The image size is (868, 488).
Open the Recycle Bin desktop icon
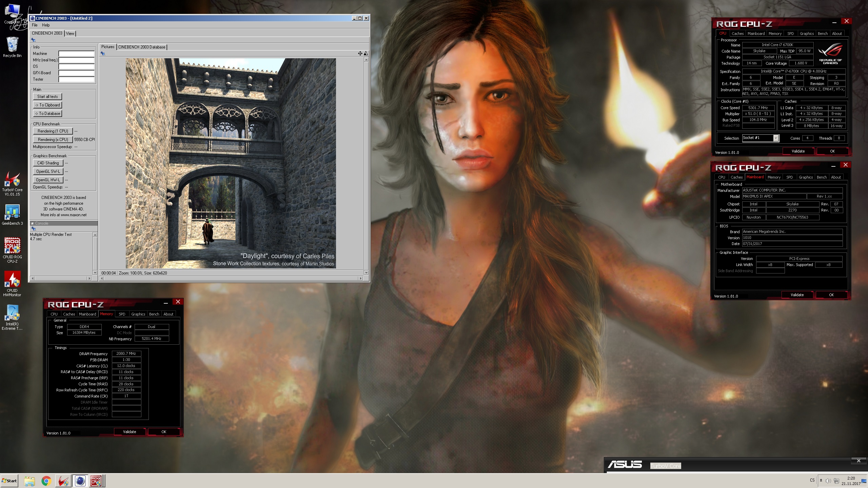[x=12, y=47]
